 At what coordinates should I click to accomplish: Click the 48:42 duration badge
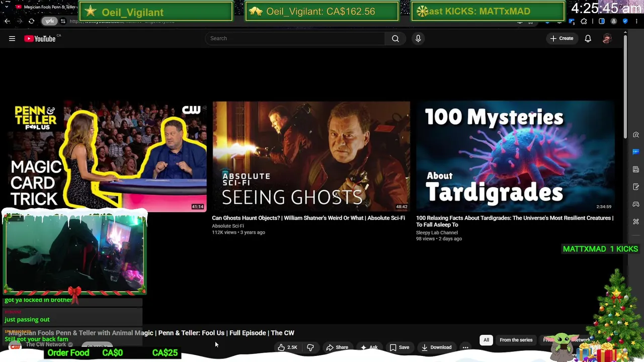tap(401, 207)
